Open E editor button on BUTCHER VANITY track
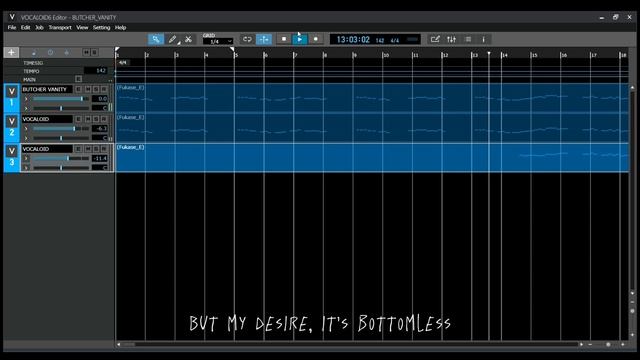 coord(78,89)
